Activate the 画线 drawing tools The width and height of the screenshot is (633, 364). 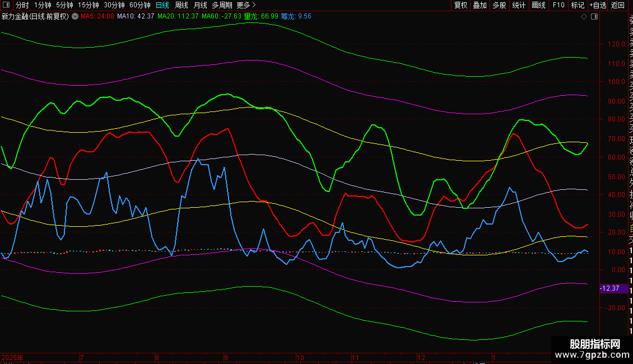538,5
